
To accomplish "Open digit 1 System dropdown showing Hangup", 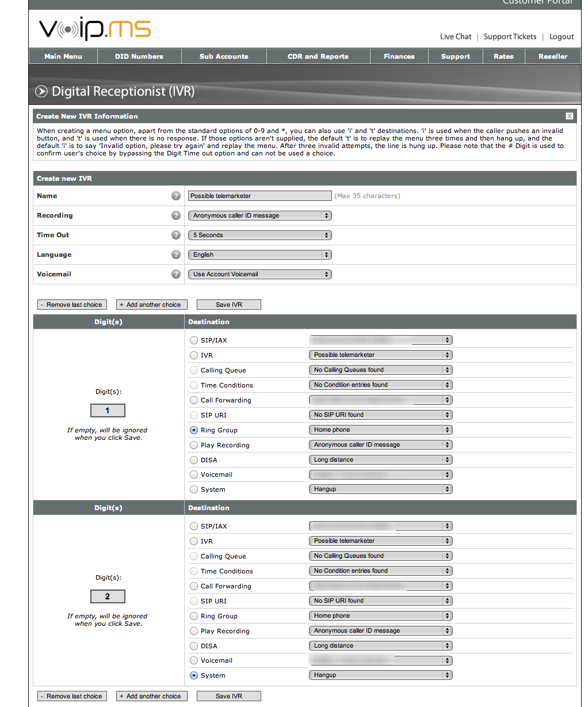I will point(381,489).
